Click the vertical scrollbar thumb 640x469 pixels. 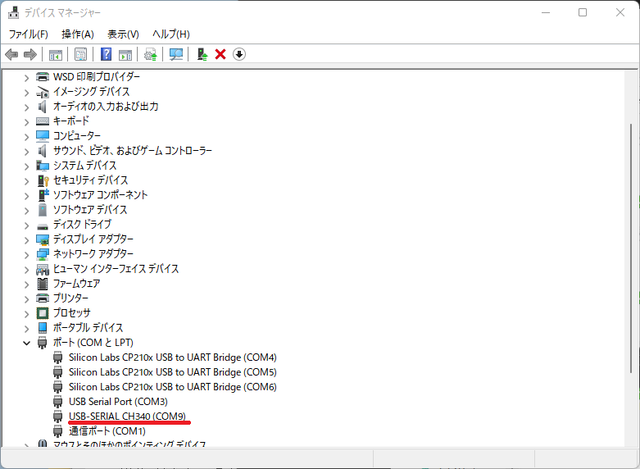631,248
